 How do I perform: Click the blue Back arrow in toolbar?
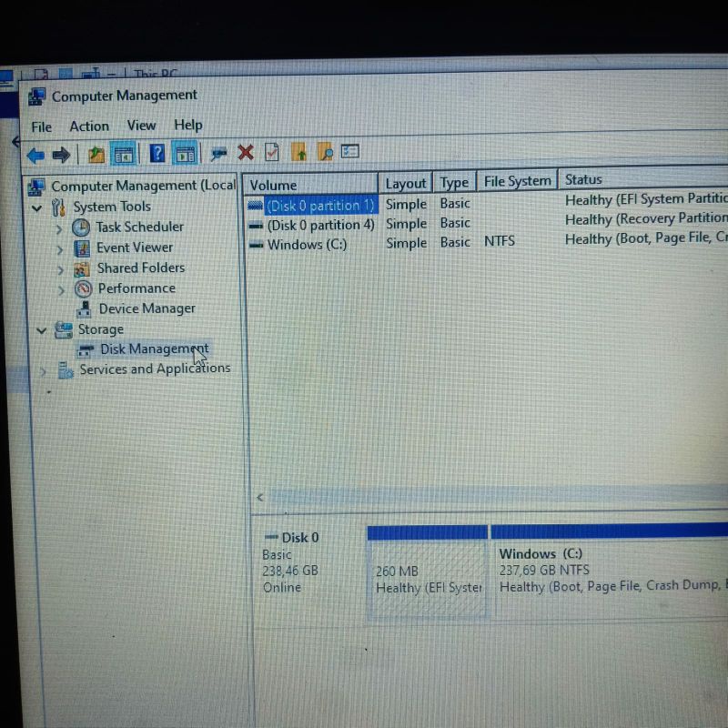[x=35, y=155]
